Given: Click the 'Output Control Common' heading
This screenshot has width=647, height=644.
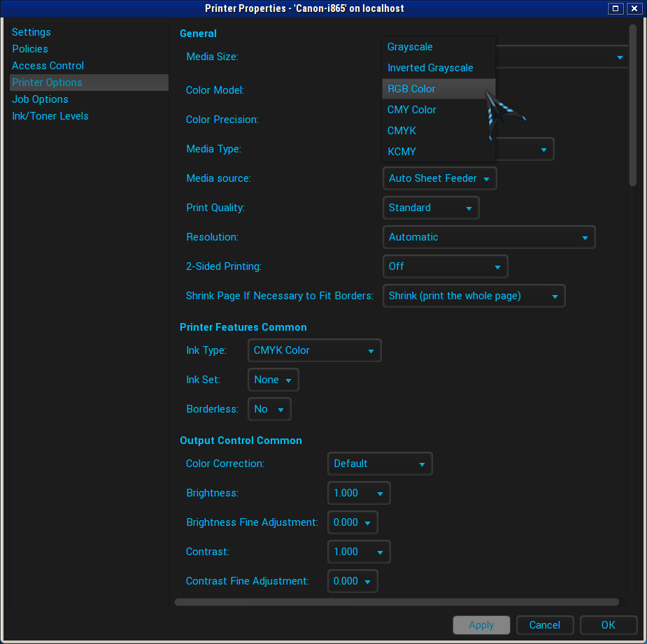Looking at the screenshot, I should tap(241, 441).
